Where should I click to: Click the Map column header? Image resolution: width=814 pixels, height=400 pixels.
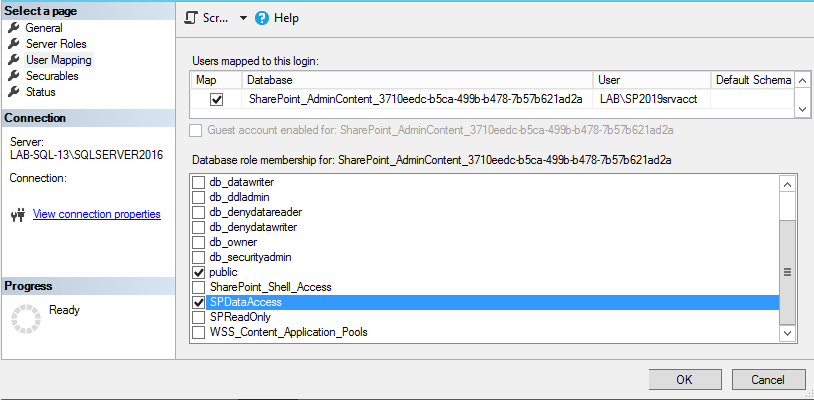pos(216,80)
